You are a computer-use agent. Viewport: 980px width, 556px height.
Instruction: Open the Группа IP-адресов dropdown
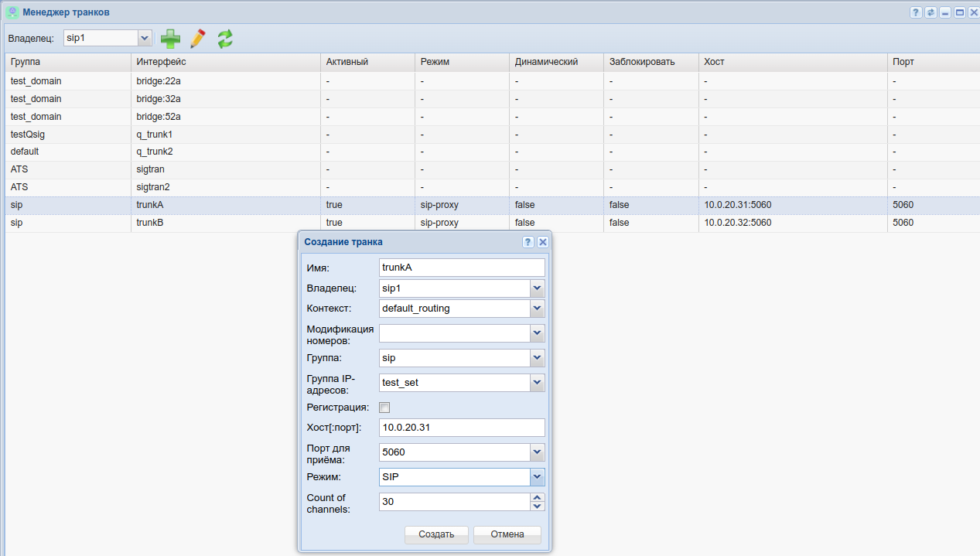[x=537, y=383]
